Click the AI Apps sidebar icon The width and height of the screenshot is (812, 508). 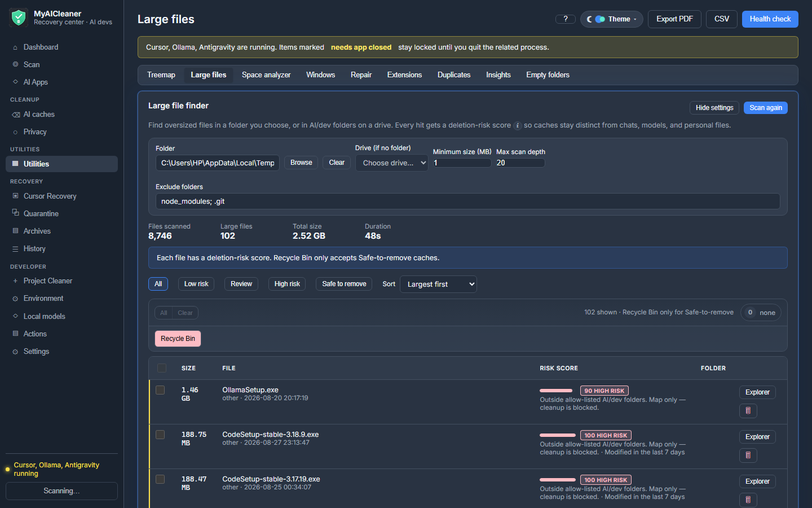pyautogui.click(x=15, y=82)
